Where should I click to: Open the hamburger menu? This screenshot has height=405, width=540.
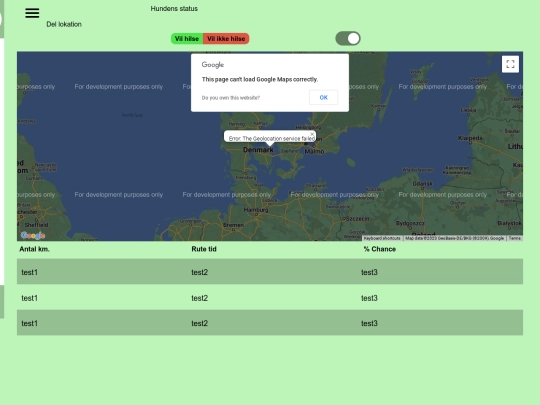tap(32, 13)
